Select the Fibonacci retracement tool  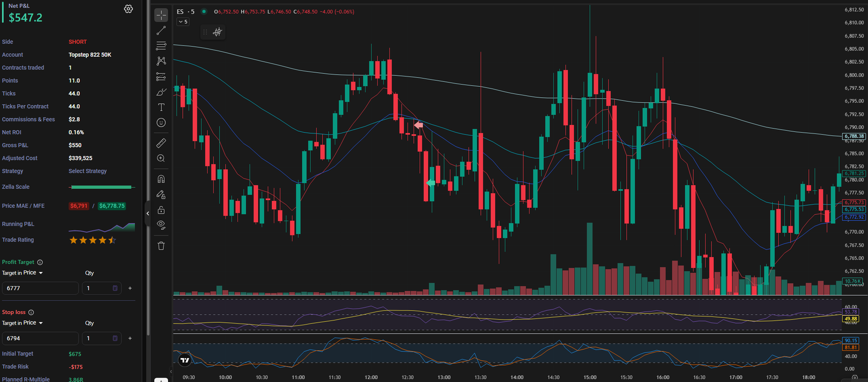(x=161, y=46)
